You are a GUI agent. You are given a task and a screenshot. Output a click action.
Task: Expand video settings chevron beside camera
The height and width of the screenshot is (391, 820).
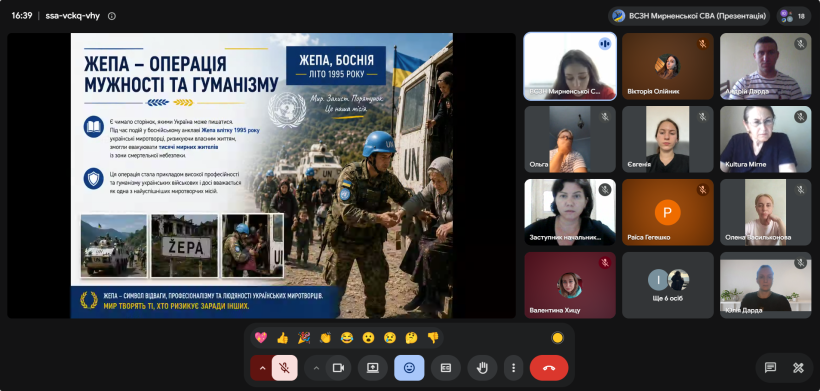316,368
